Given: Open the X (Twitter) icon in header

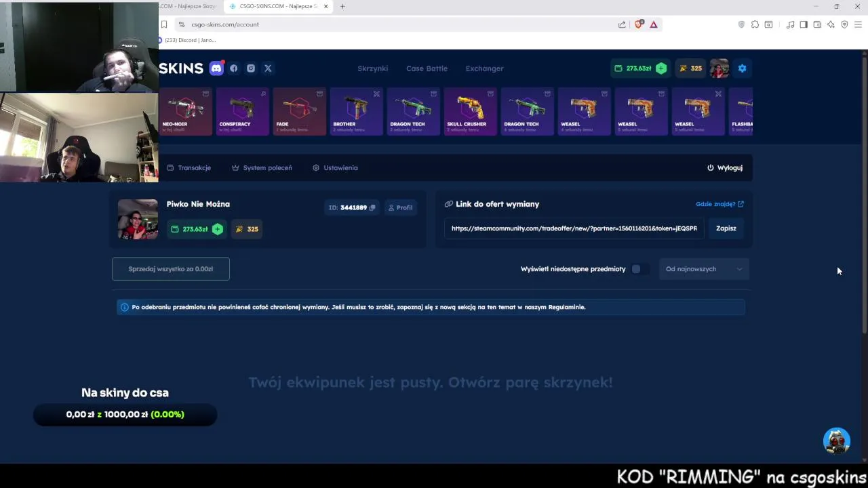Looking at the screenshot, I should click(x=268, y=68).
